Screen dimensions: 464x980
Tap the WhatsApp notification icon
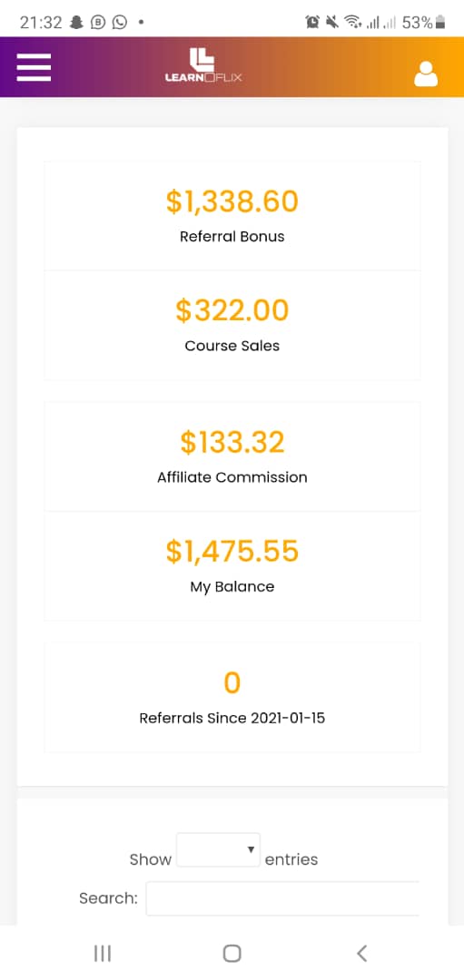(120, 23)
